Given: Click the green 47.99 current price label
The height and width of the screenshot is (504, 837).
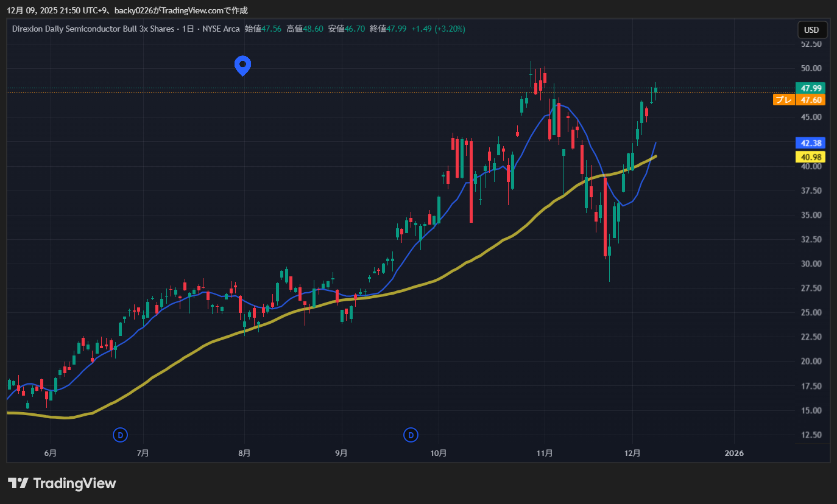Looking at the screenshot, I should coord(811,88).
